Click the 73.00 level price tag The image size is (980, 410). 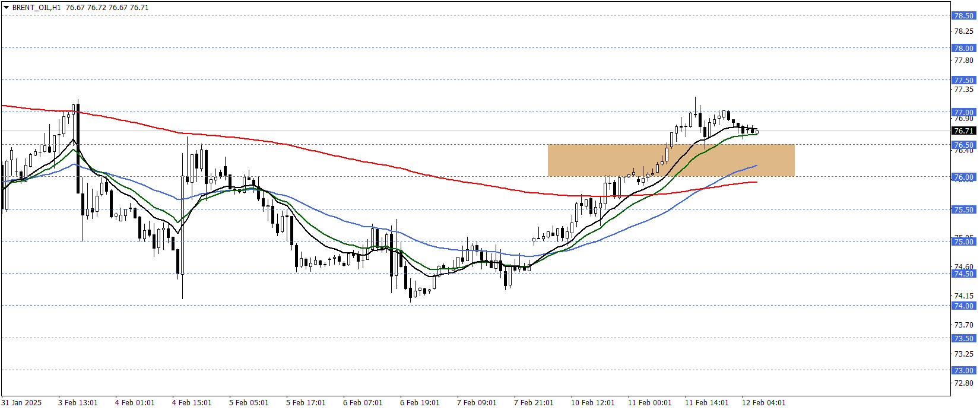coord(963,370)
